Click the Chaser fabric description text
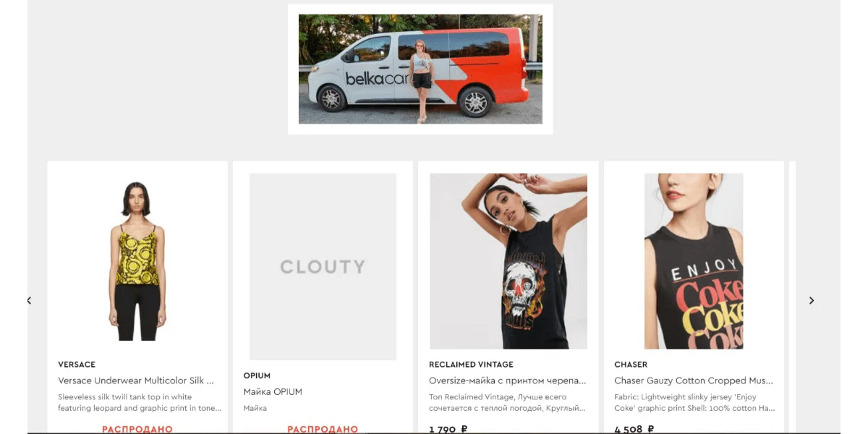 point(694,402)
